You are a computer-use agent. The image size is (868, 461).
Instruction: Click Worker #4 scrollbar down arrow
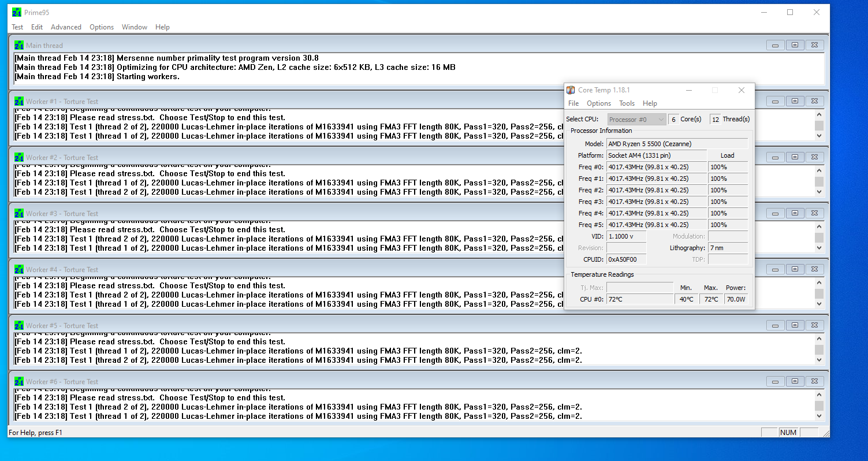tap(819, 304)
